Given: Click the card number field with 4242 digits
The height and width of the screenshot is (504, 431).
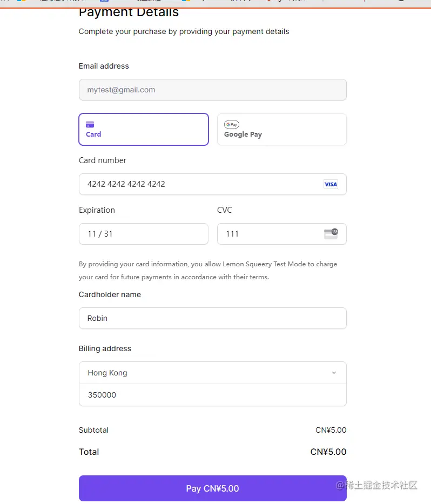Looking at the screenshot, I should (x=200, y=184).
